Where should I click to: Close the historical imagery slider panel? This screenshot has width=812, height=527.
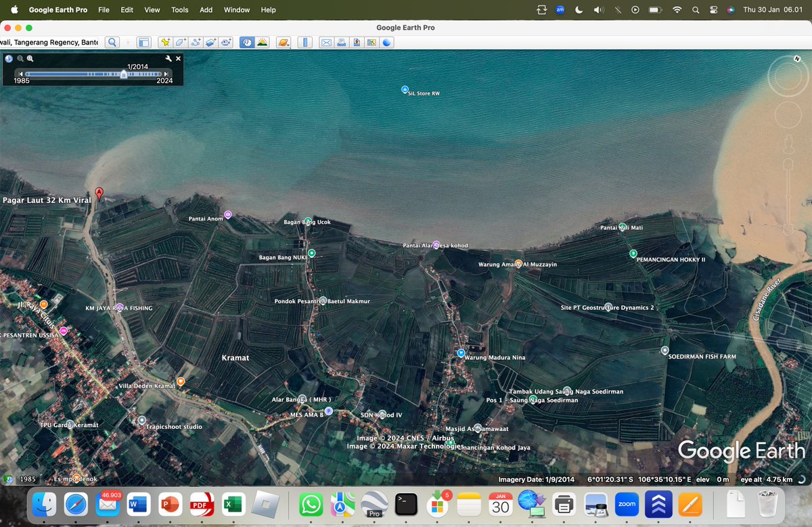(179, 59)
